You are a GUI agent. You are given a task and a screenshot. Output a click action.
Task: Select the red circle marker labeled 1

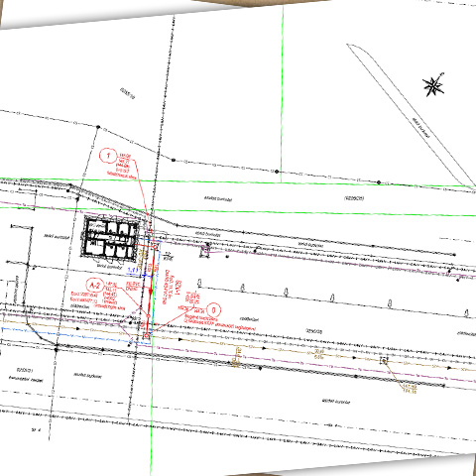(108, 156)
